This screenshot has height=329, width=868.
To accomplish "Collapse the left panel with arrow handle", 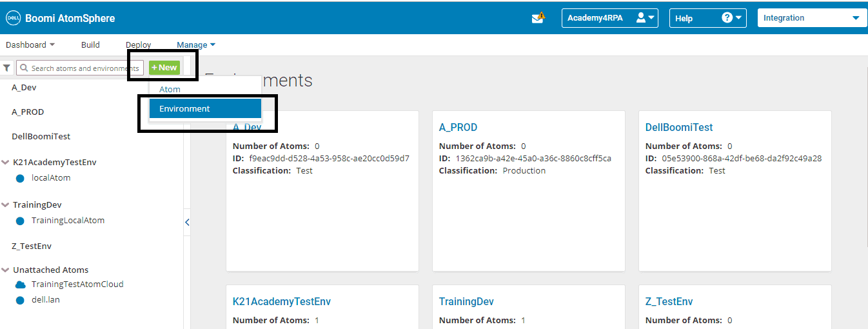I will tap(187, 222).
